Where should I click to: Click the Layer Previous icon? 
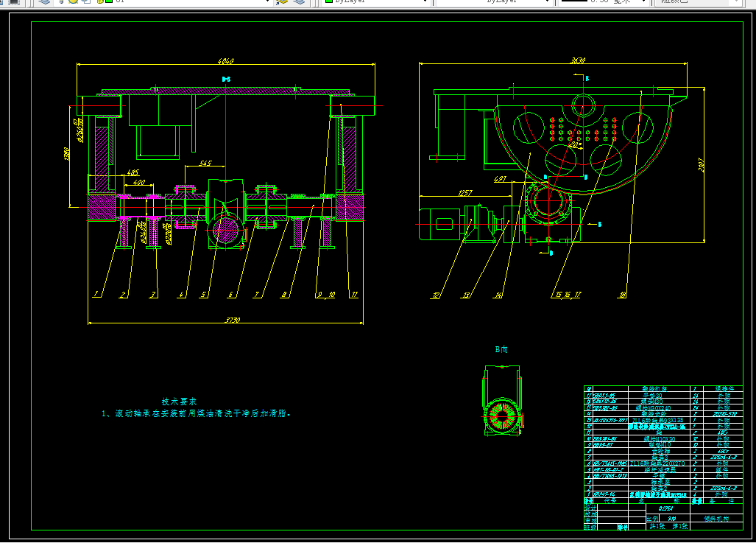coord(299,2)
